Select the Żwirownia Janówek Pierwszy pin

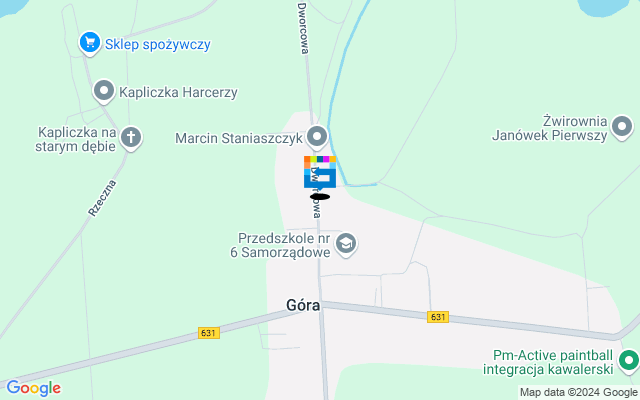click(622, 127)
